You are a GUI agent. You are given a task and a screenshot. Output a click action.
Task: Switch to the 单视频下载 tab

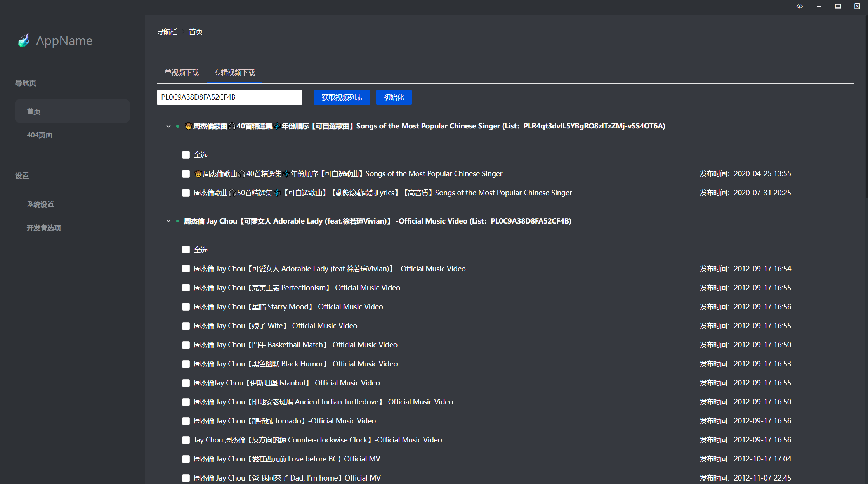click(x=181, y=73)
